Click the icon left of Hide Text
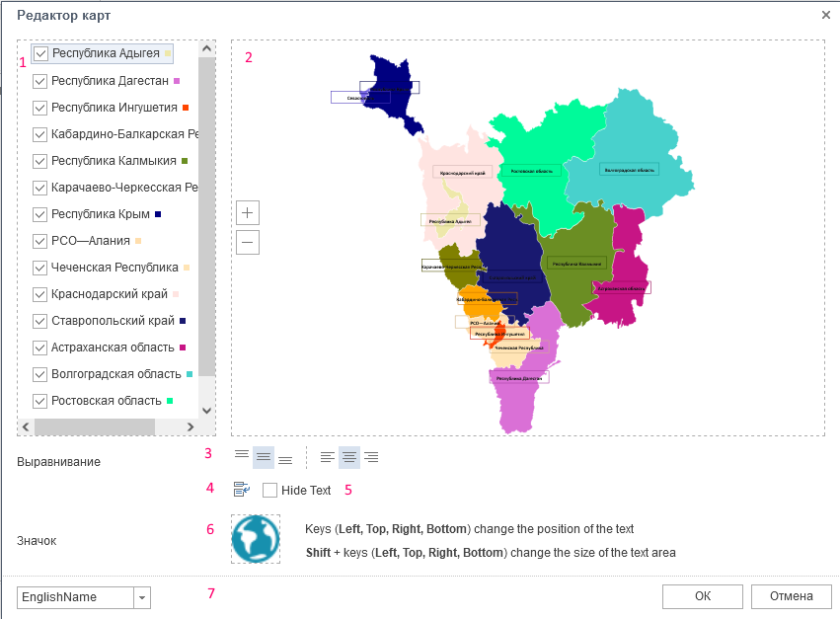This screenshot has height=619, width=840. coord(242,490)
